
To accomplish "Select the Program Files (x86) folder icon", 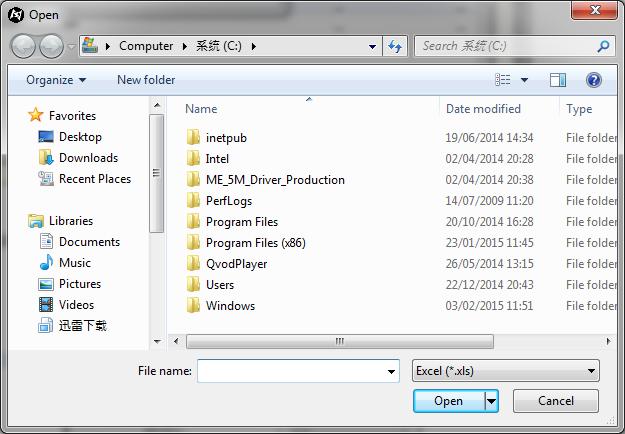I will pos(193,243).
